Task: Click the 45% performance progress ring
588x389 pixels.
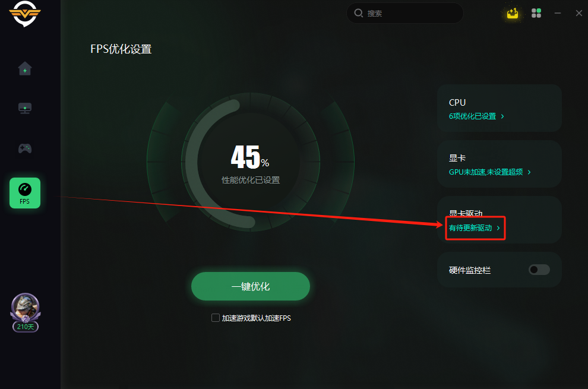Action: 251,162
